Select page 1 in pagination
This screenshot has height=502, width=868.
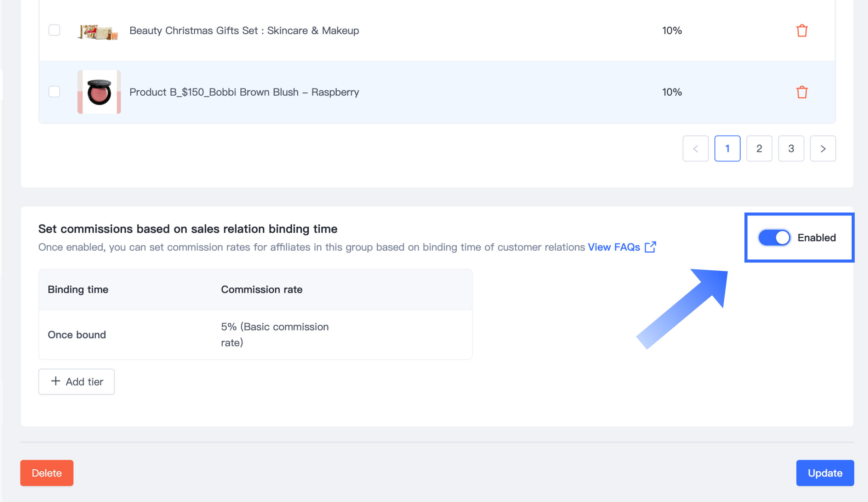(727, 148)
